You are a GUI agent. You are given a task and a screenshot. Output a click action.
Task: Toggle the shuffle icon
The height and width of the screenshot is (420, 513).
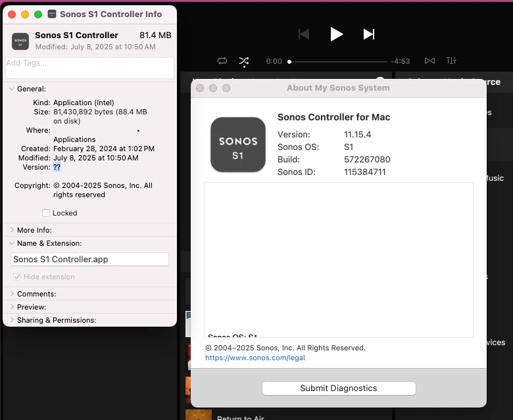click(244, 61)
